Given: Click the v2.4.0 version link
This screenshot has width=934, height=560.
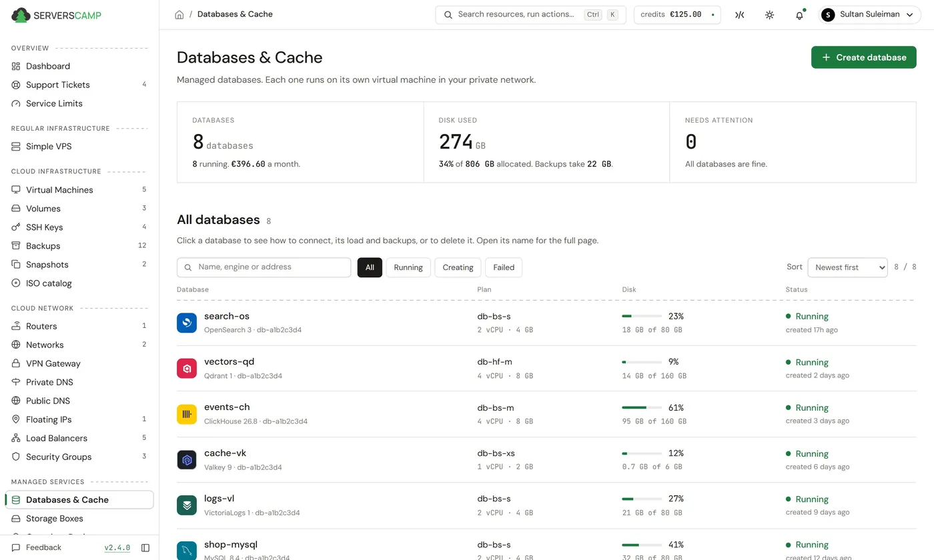Looking at the screenshot, I should pos(117,548).
